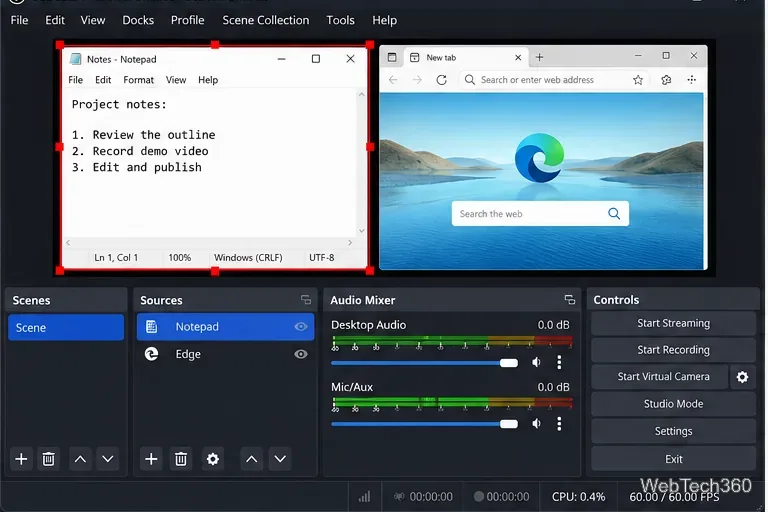Open Desktop Audio three-dot options menu

point(559,362)
